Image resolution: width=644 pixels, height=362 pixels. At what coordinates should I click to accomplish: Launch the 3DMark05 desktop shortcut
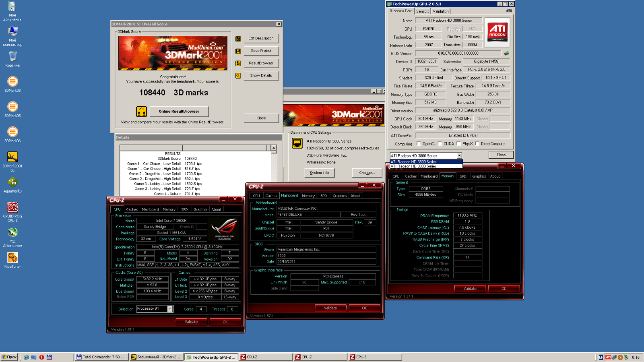coord(12,109)
